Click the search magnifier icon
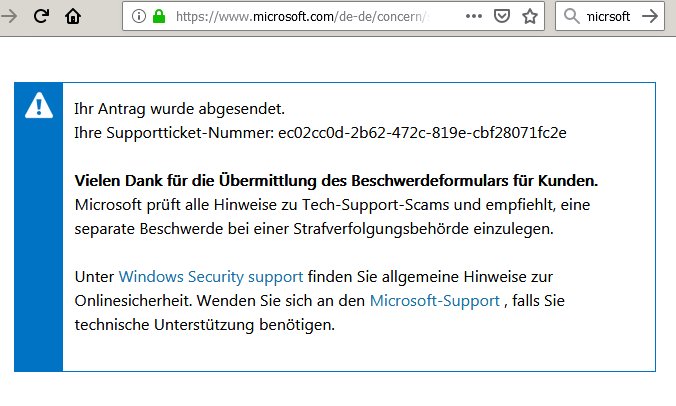Screen dimensions: 676x406 [x=571, y=16]
